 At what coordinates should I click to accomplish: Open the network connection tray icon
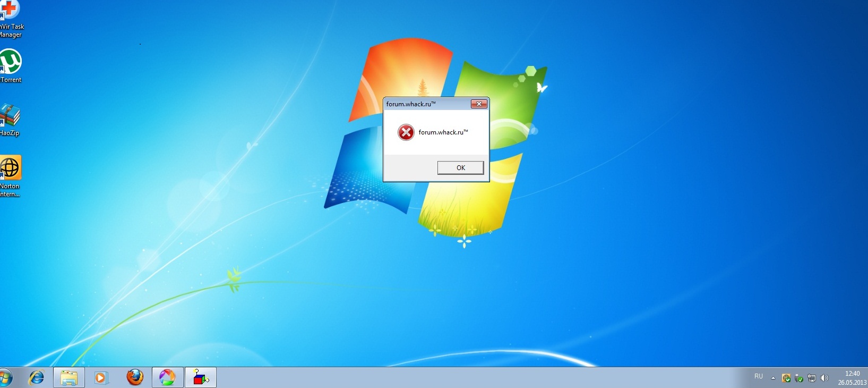[812, 378]
